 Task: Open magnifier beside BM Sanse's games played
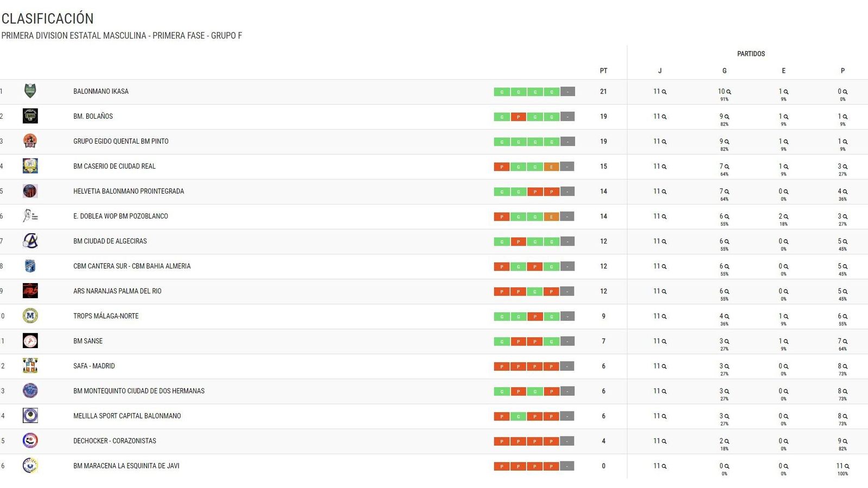(664, 342)
